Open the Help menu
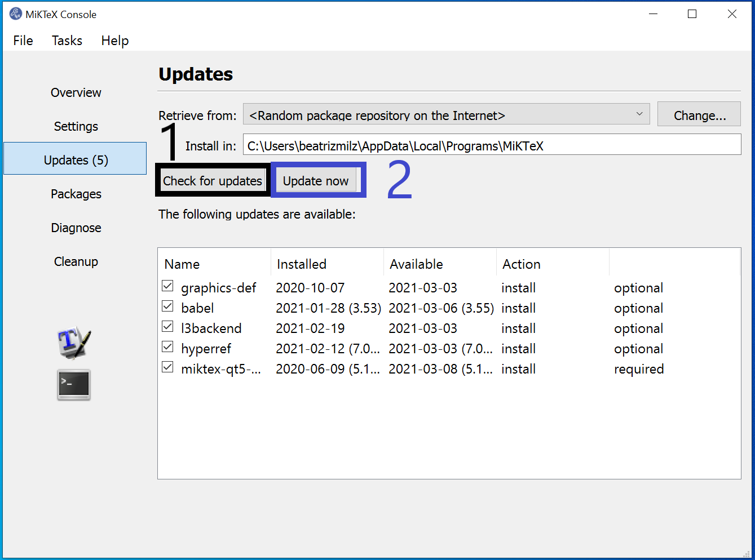The height and width of the screenshot is (560, 755). [115, 41]
